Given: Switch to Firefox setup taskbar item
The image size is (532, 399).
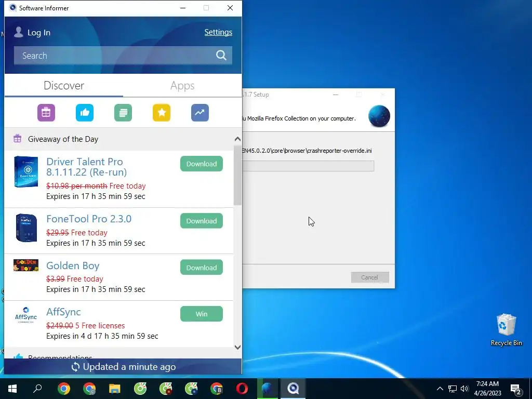Looking at the screenshot, I should click(268, 389).
